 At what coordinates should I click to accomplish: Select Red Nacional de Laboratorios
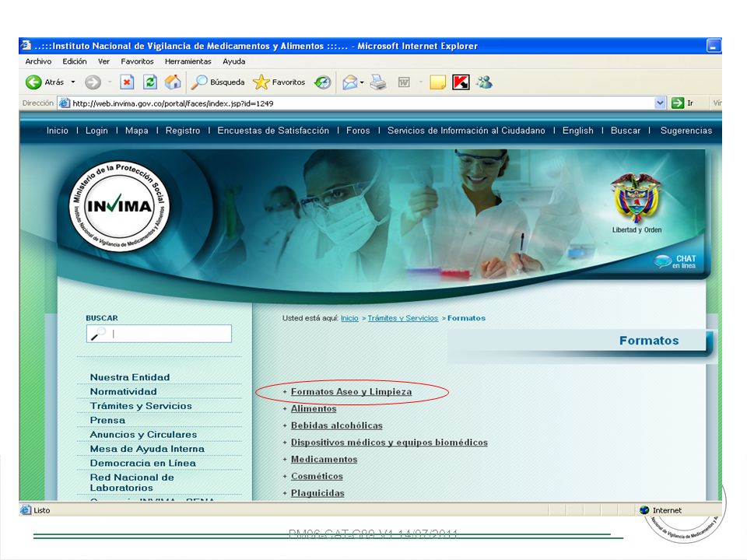pos(132,482)
